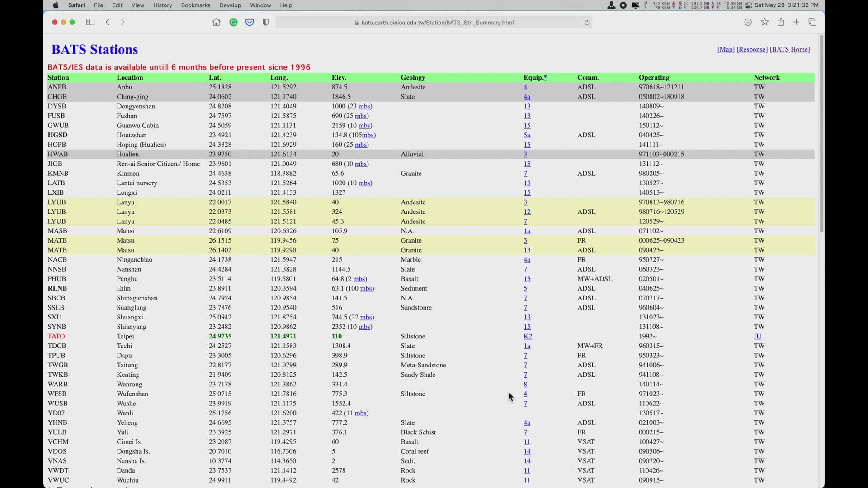Open the home page icon
This screenshot has height=488, width=868.
point(216,22)
